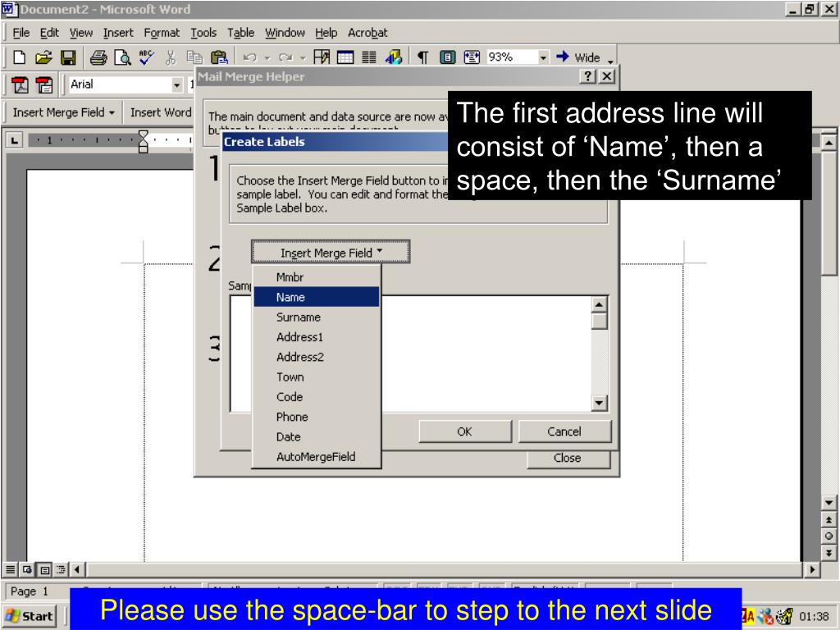The width and height of the screenshot is (840, 630).
Task: Select Town from the merge field list
Action: point(317,377)
